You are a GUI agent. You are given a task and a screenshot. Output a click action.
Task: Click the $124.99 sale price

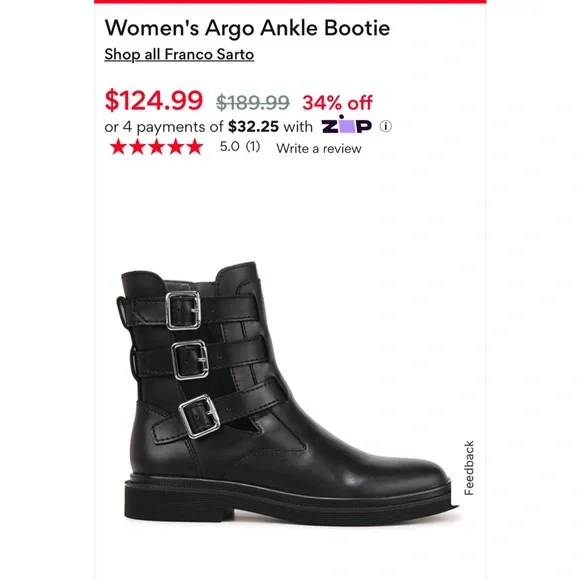click(154, 100)
